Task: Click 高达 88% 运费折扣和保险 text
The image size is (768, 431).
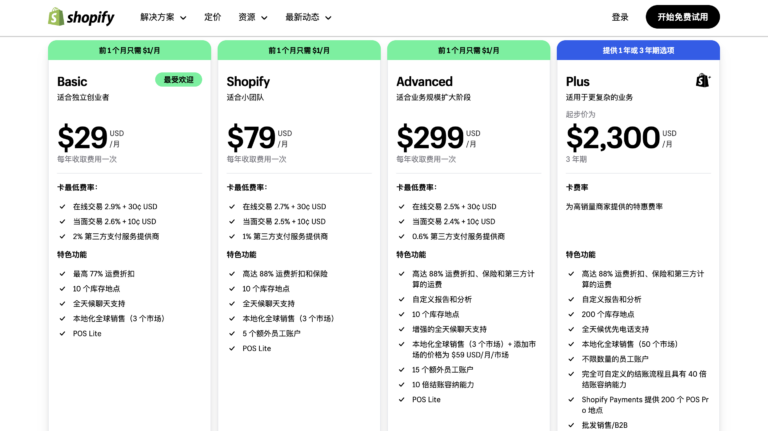Action: [285, 274]
